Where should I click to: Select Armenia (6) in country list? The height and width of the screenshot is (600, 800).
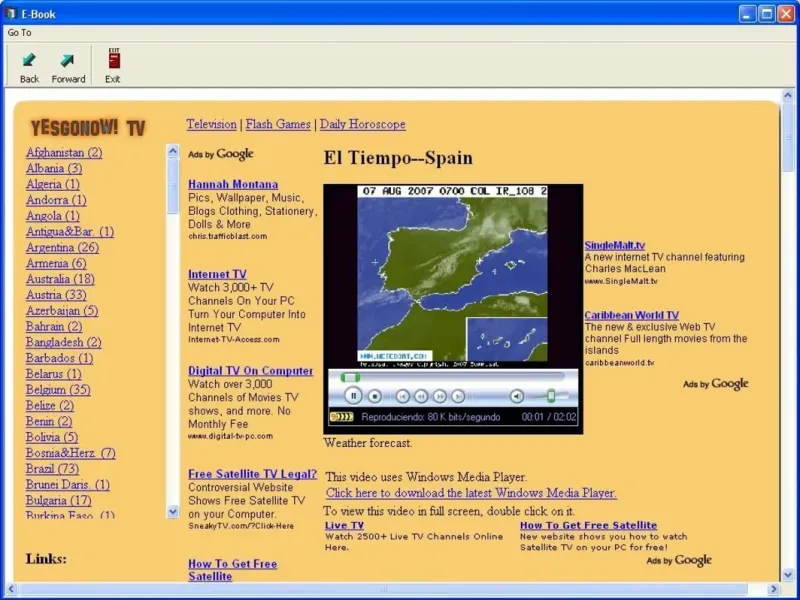click(x=56, y=263)
